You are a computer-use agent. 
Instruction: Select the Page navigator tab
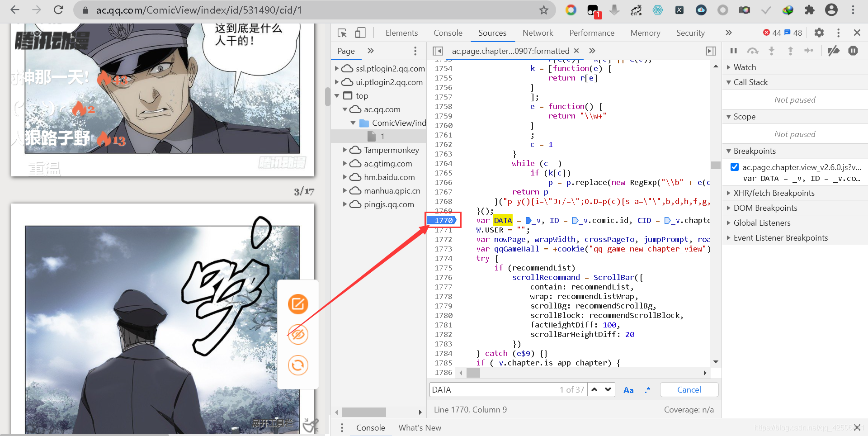pos(346,51)
